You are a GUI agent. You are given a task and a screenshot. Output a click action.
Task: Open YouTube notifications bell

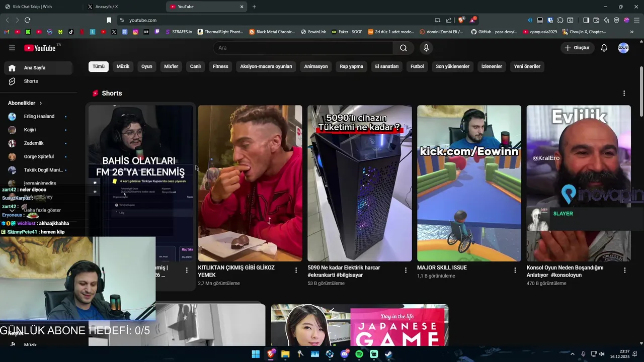[x=604, y=48]
